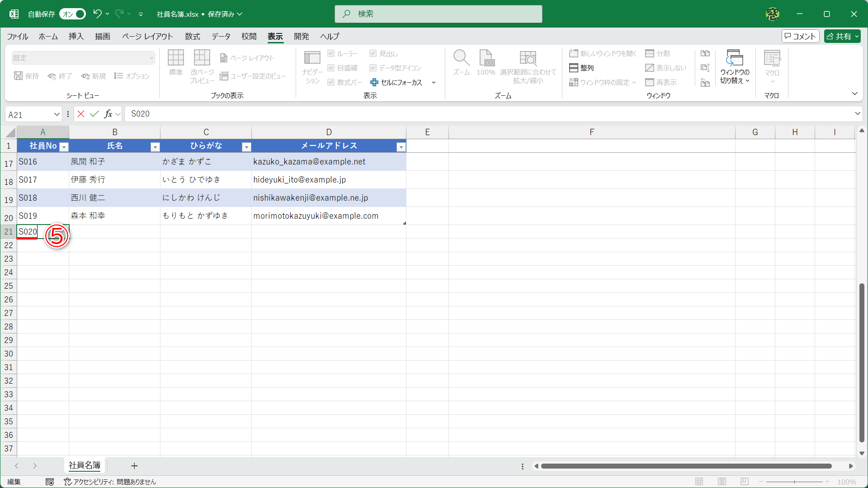
Task: Add a new sheet with the plus icon
Action: pyautogui.click(x=134, y=466)
